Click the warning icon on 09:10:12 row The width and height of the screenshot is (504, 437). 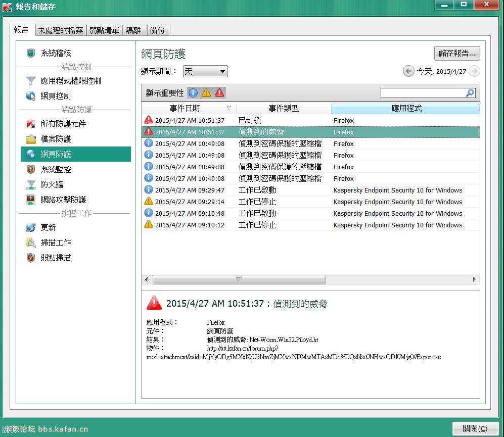149,224
